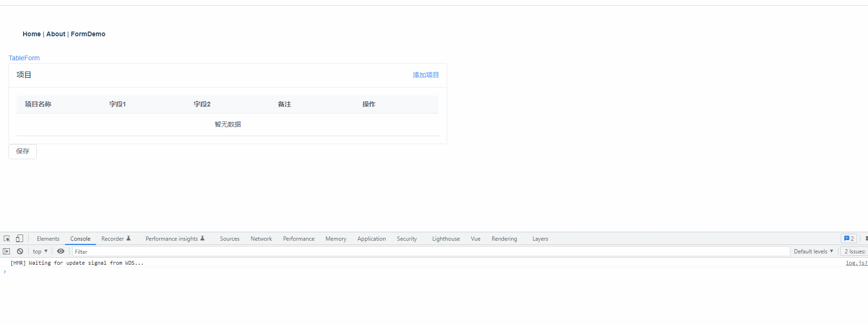Open the Application tab
Screen dimensions: 868x325
(x=371, y=239)
